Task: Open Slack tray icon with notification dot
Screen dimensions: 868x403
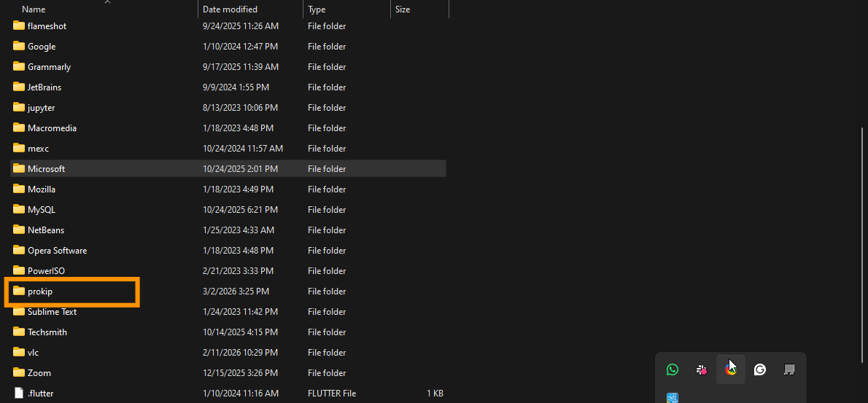Action: click(702, 369)
